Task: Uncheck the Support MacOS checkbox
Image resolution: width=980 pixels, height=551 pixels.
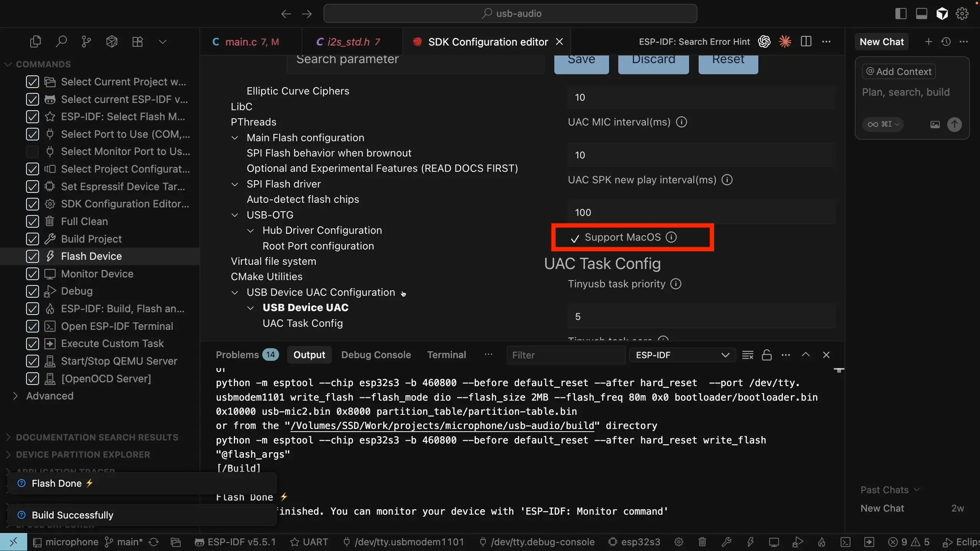Action: pos(575,238)
